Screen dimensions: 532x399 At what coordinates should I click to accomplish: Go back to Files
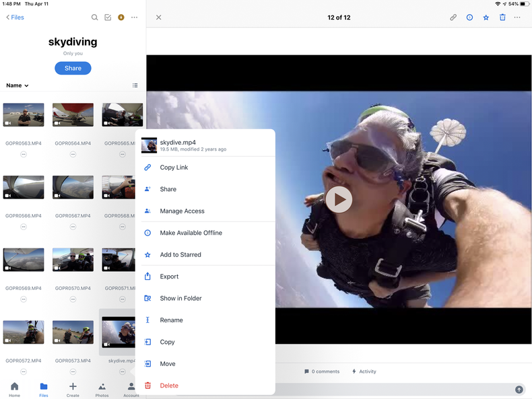15,17
